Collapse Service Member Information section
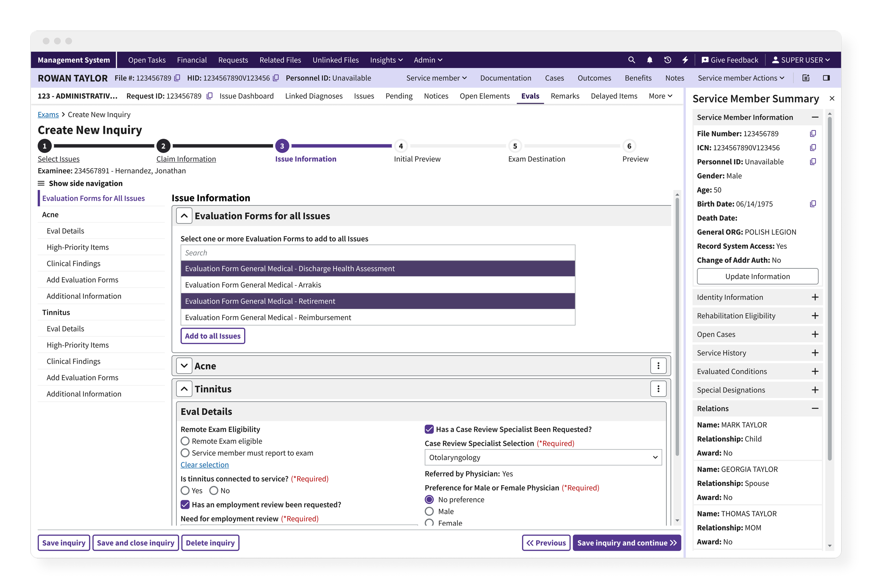Image resolution: width=872 pixels, height=588 pixels. tap(814, 117)
